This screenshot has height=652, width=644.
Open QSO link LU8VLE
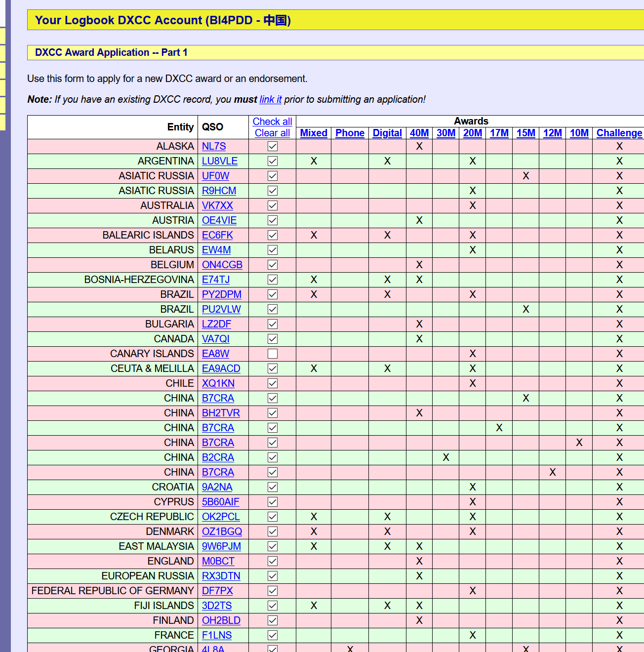coord(220,161)
